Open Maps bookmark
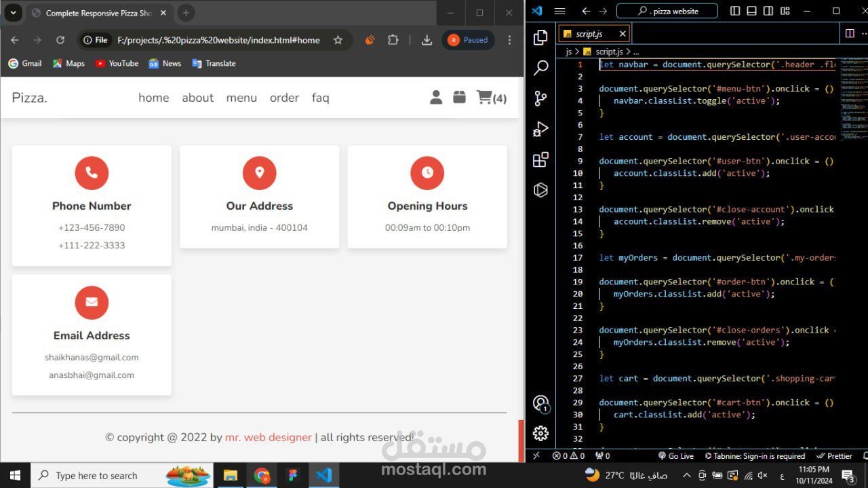 click(x=68, y=63)
